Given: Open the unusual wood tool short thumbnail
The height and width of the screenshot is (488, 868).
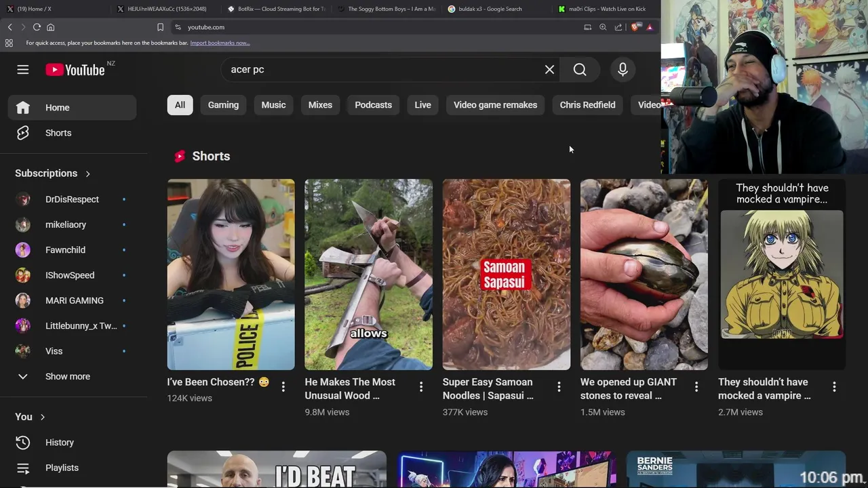Looking at the screenshot, I should tap(368, 274).
